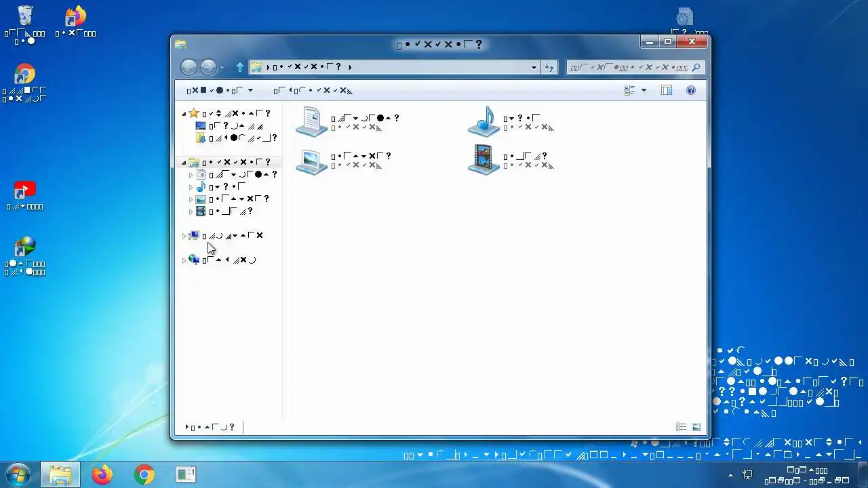Collapse the Favorites group in navigation pane

click(x=183, y=114)
